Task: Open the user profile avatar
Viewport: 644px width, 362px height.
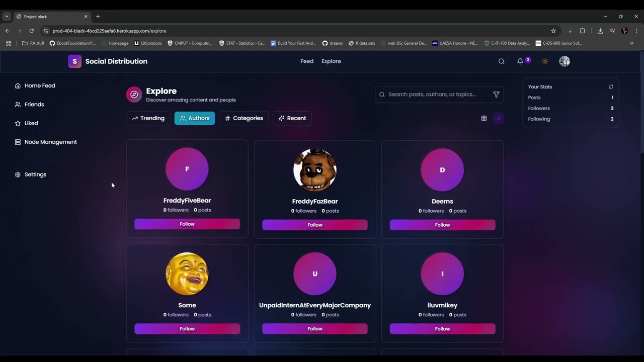Action: [565, 61]
